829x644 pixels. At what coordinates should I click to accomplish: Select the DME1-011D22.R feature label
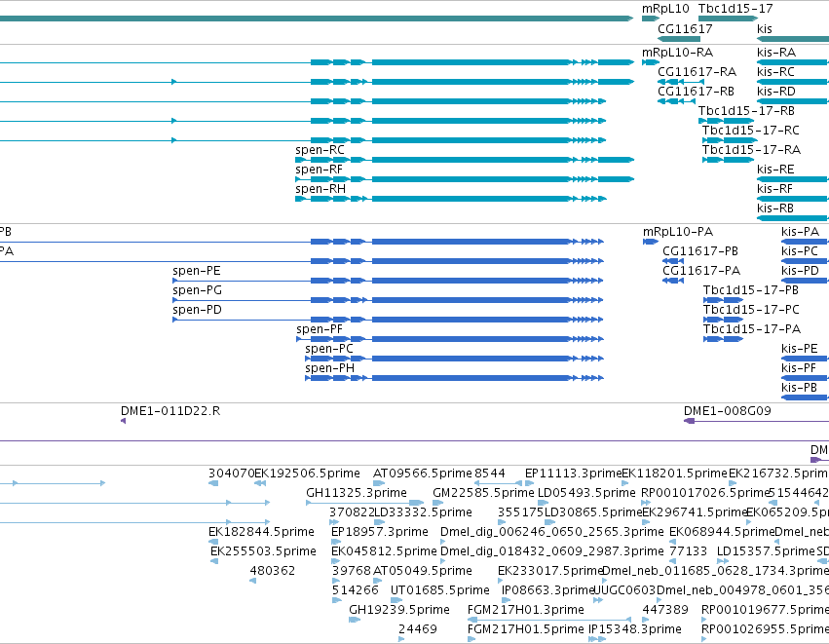coord(170,412)
